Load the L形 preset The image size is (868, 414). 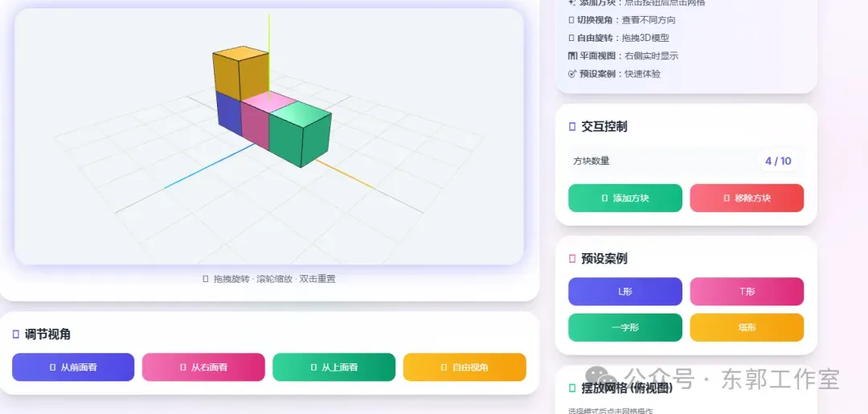(625, 291)
